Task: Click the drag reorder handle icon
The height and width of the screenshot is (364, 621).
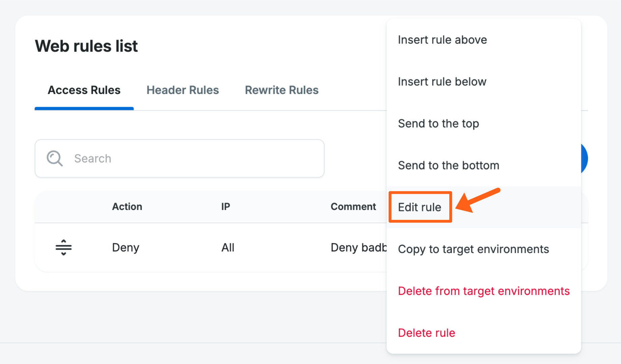Action: 63,248
